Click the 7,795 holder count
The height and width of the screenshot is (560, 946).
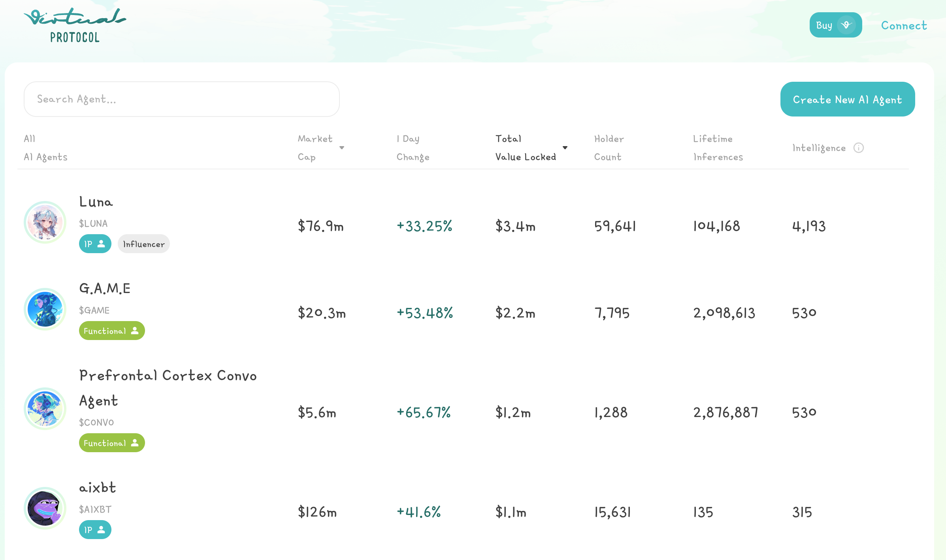(612, 313)
